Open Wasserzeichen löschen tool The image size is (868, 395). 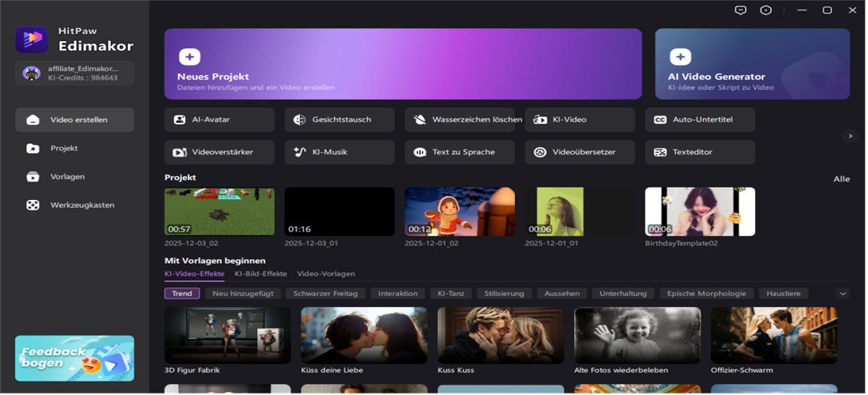tap(459, 119)
